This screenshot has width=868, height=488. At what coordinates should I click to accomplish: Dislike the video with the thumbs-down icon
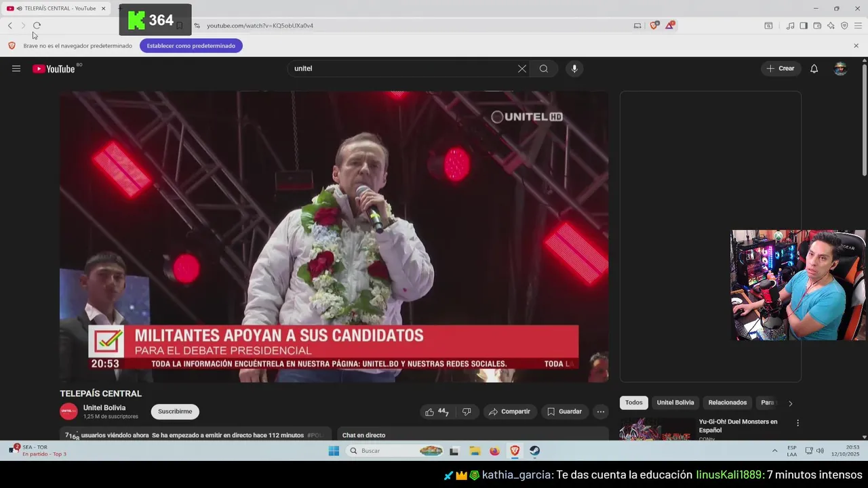467,411
